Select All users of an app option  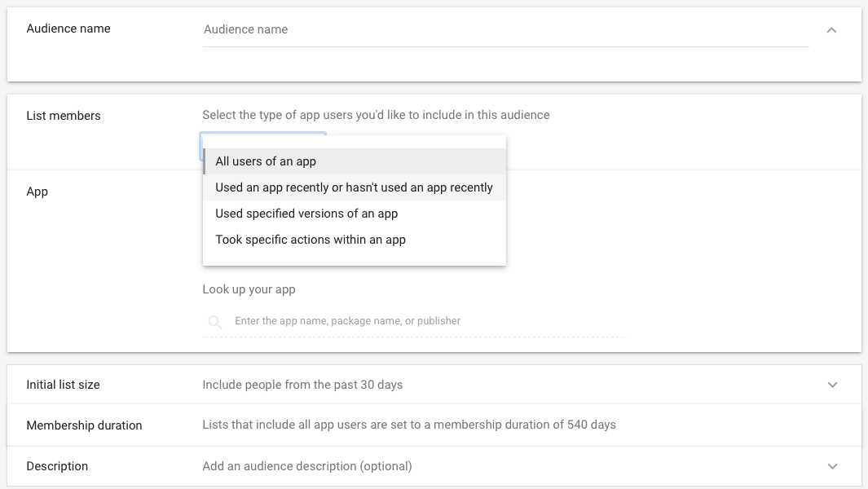(x=355, y=161)
